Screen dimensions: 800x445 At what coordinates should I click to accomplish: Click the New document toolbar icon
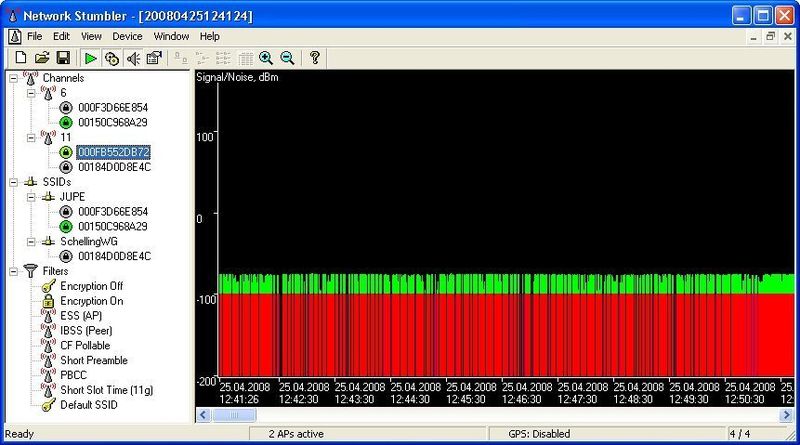(x=21, y=58)
